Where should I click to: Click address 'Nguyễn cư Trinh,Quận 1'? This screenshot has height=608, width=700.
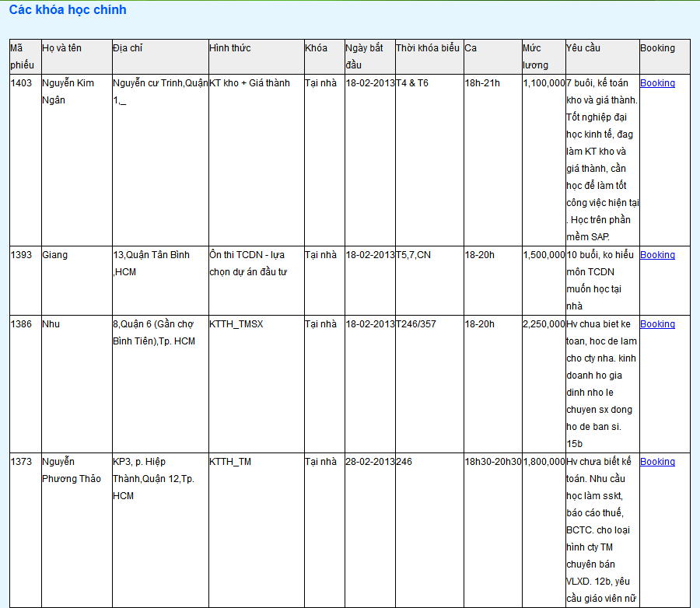pyautogui.click(x=160, y=92)
